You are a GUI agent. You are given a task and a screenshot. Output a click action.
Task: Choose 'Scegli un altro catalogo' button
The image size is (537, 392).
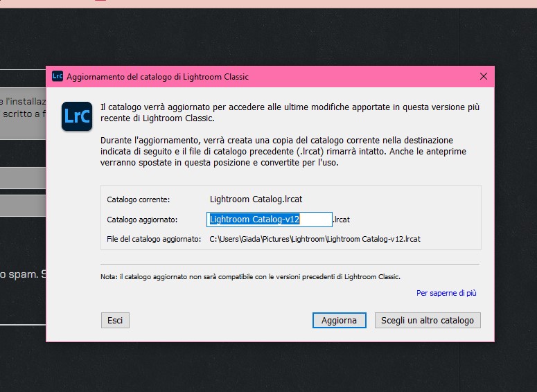click(428, 321)
